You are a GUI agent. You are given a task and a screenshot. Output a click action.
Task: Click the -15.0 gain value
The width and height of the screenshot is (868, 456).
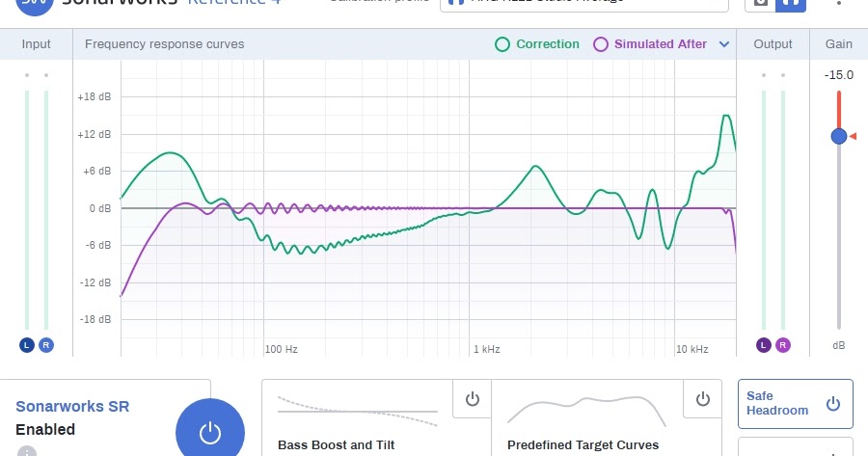(839, 74)
